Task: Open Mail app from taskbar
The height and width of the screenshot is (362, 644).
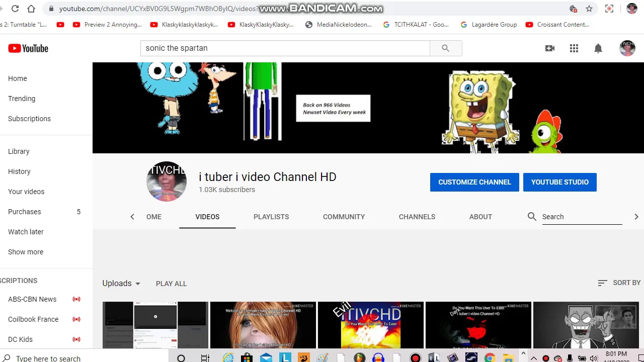Action: click(x=266, y=358)
